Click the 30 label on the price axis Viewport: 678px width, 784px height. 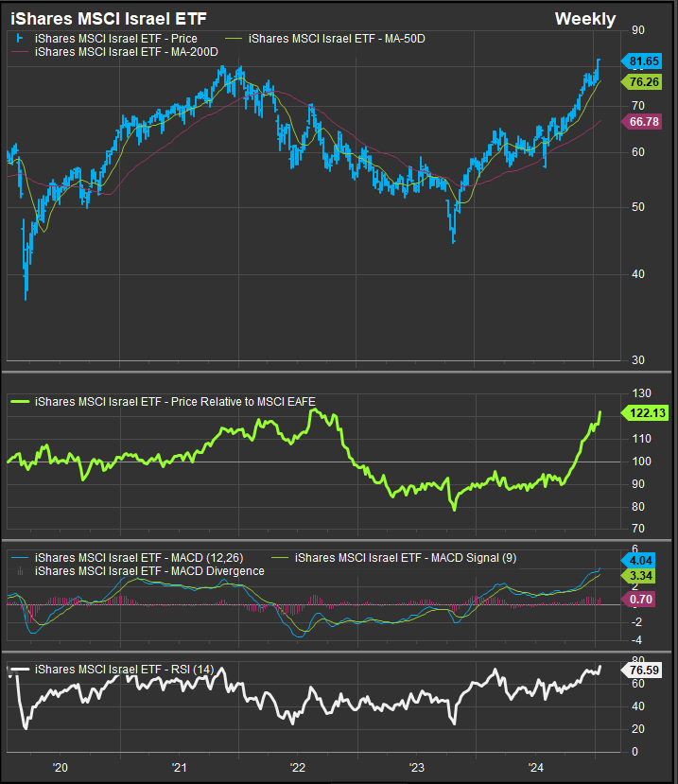638,360
